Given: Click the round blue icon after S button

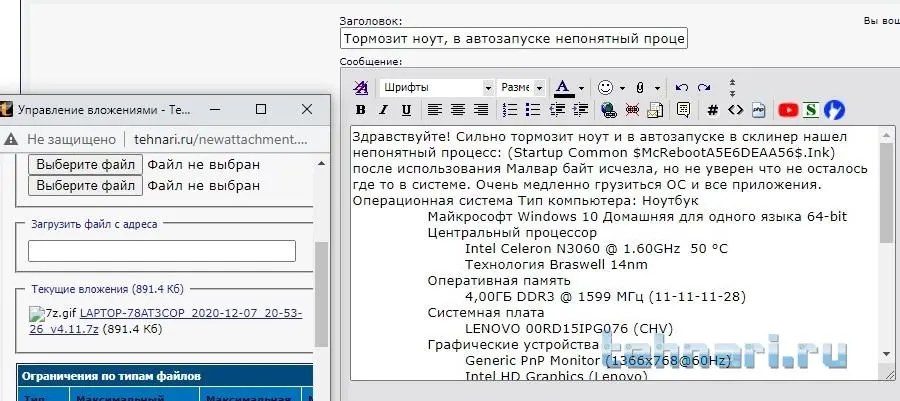Looking at the screenshot, I should [x=834, y=110].
